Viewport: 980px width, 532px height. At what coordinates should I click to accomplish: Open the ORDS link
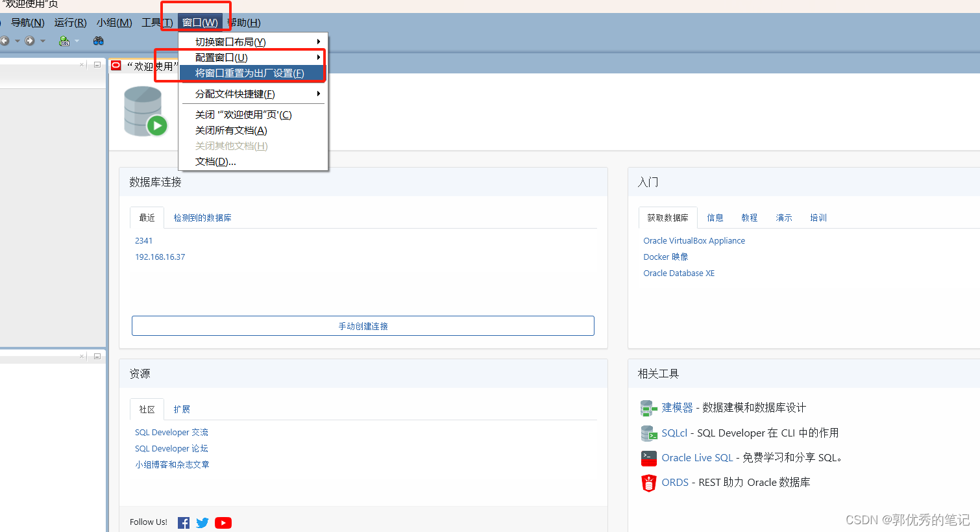click(675, 483)
